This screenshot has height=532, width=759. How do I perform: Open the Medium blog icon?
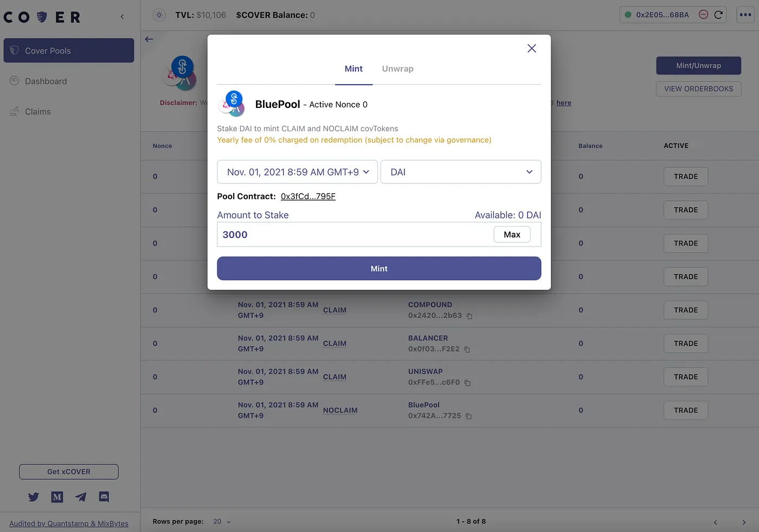57,497
